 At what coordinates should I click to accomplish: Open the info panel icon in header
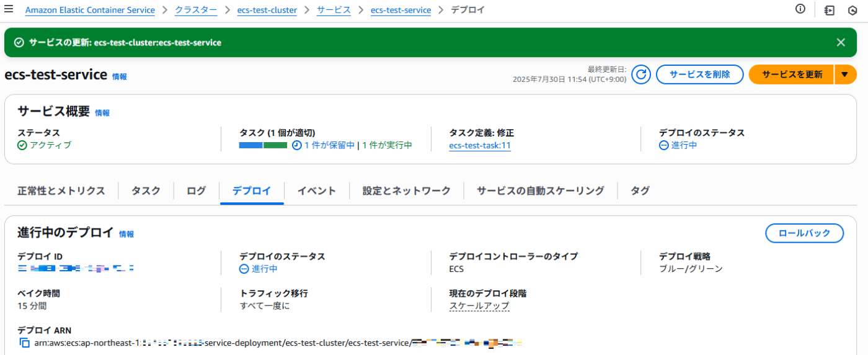[800, 9]
